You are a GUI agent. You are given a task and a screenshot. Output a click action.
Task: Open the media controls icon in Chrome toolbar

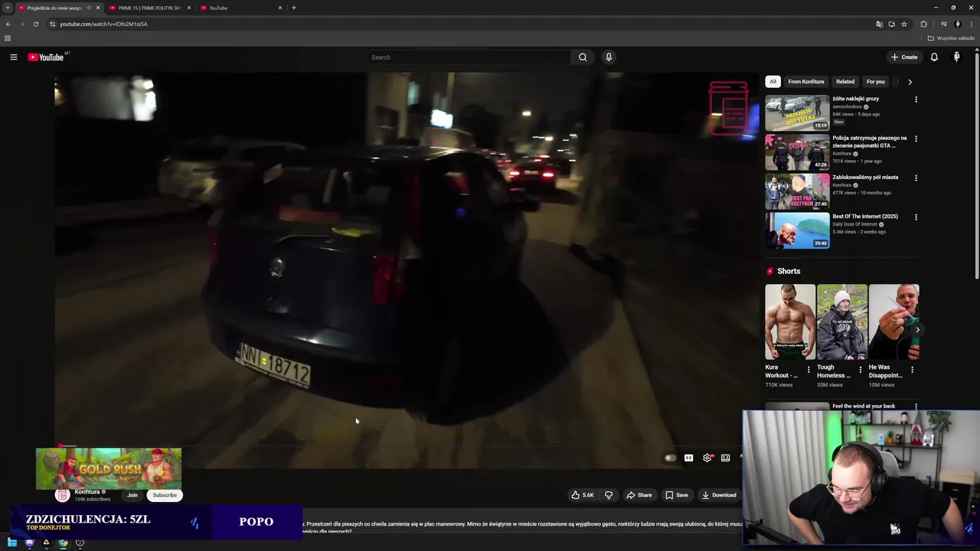(943, 24)
